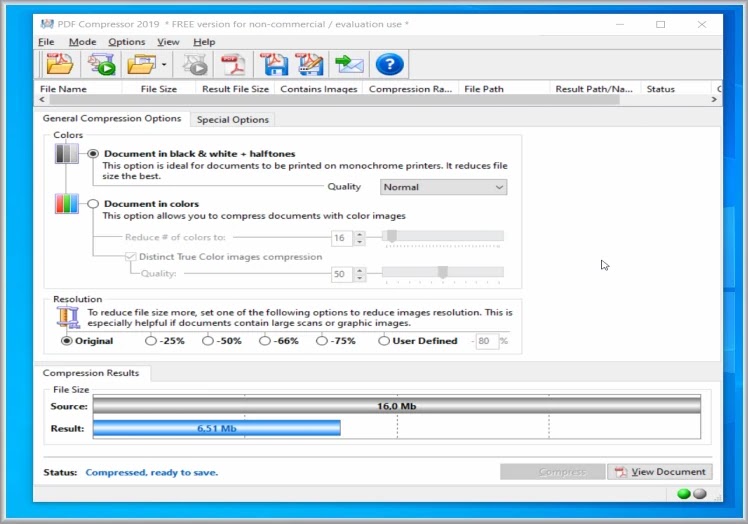Viewport: 748px width, 524px height.
Task: Select -50% resolution option
Action: pos(208,341)
